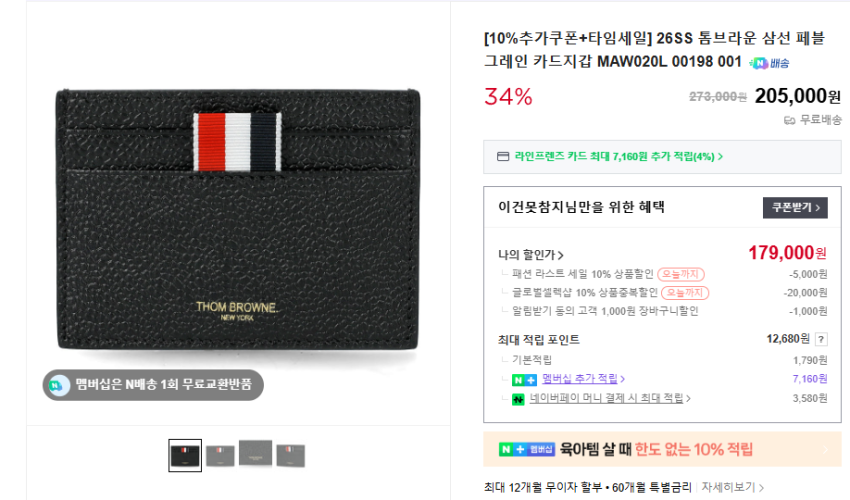Image resolution: width=850 pixels, height=500 pixels.
Task: Open the 라인프렌즈 카드 추가 적립 arrow
Action: click(720, 157)
